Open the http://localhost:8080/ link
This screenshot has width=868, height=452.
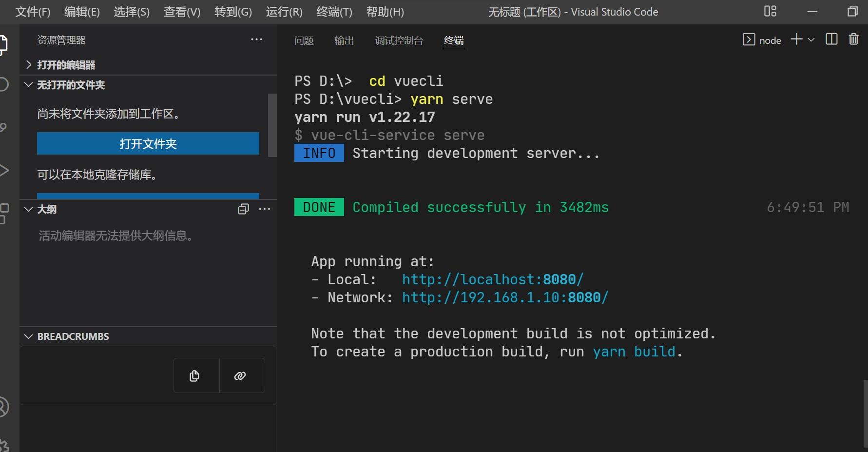[x=492, y=279]
